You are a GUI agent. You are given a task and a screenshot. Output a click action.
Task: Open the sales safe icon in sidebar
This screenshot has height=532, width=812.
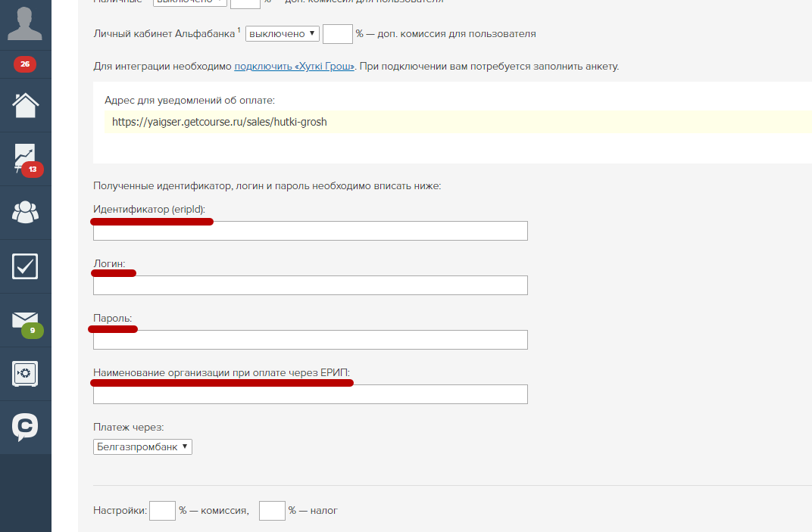click(25, 374)
